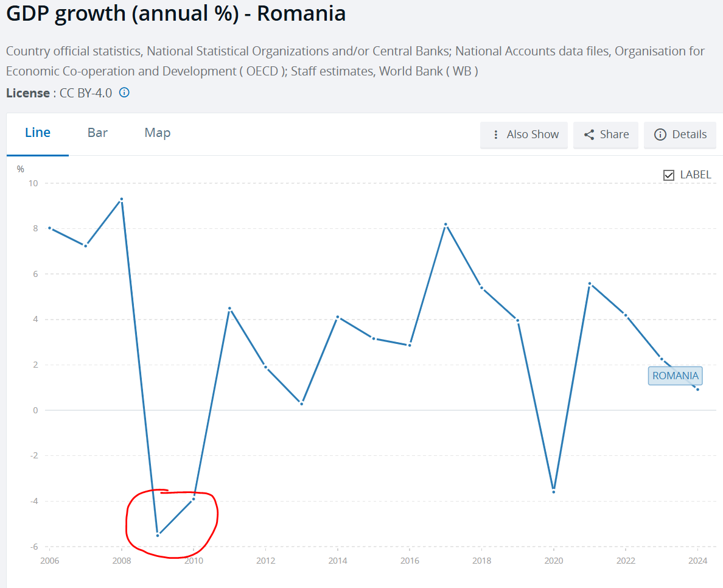
Task: Click the ROMANIA series label
Action: point(675,376)
